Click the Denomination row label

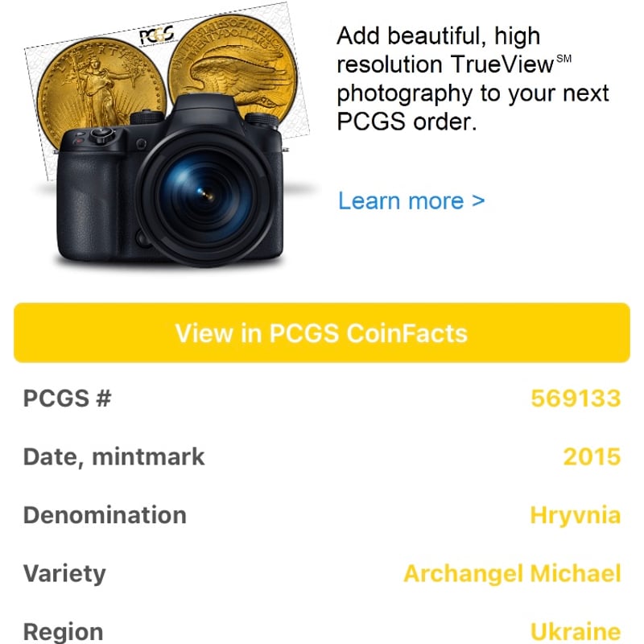coord(105,514)
